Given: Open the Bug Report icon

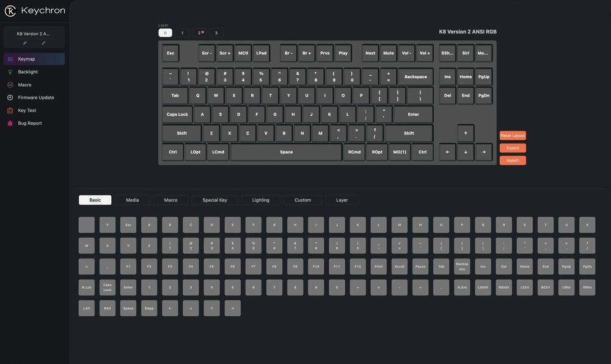Looking at the screenshot, I should (x=10, y=123).
